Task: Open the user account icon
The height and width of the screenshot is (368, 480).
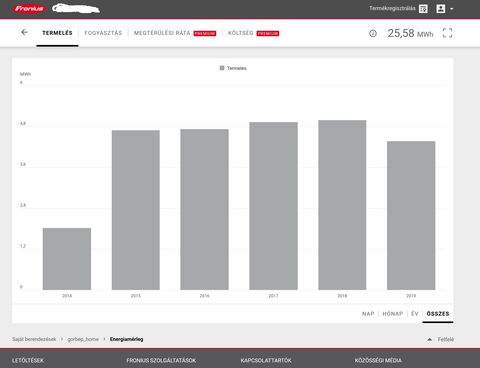Action: 441,9
